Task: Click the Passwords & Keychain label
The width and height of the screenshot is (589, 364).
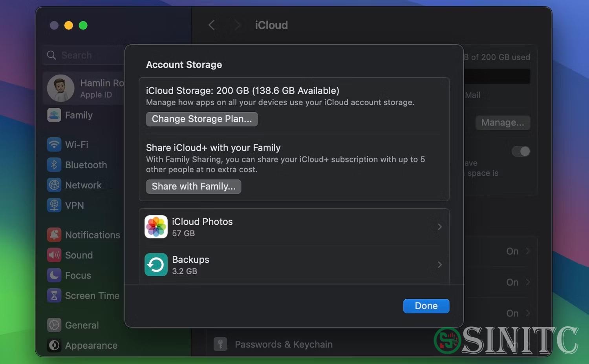Action: coord(284,344)
